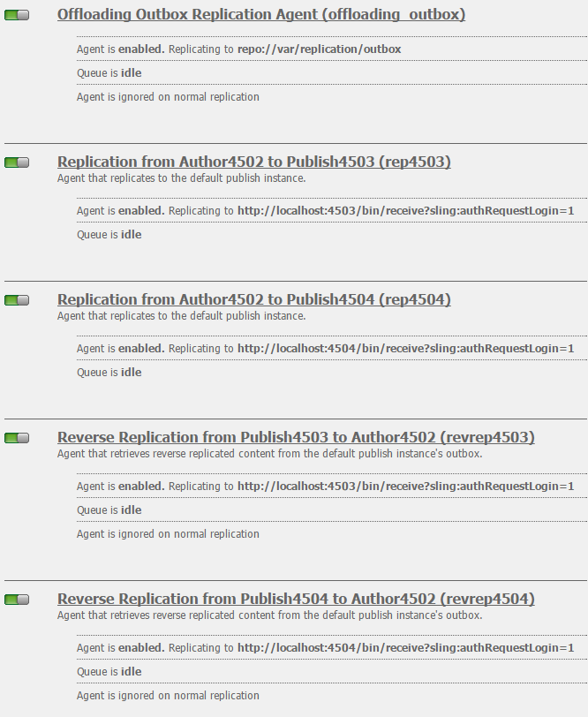588x717 pixels.
Task: Open Reverse Replication revrep4504 agent link
Action: [x=296, y=599]
